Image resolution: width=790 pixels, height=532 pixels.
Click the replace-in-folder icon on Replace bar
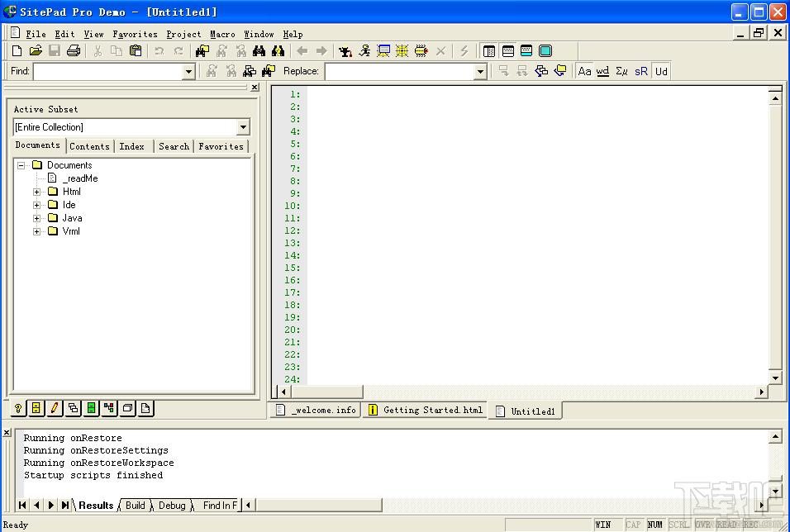pos(560,71)
